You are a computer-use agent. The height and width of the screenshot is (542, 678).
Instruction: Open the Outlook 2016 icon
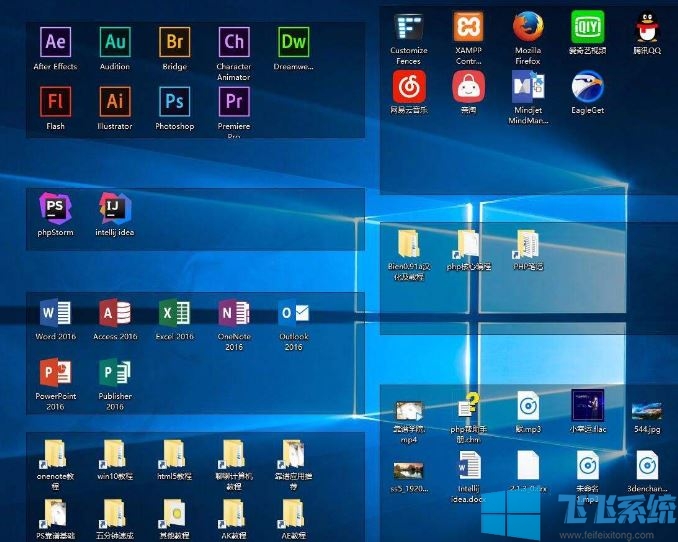click(293, 313)
